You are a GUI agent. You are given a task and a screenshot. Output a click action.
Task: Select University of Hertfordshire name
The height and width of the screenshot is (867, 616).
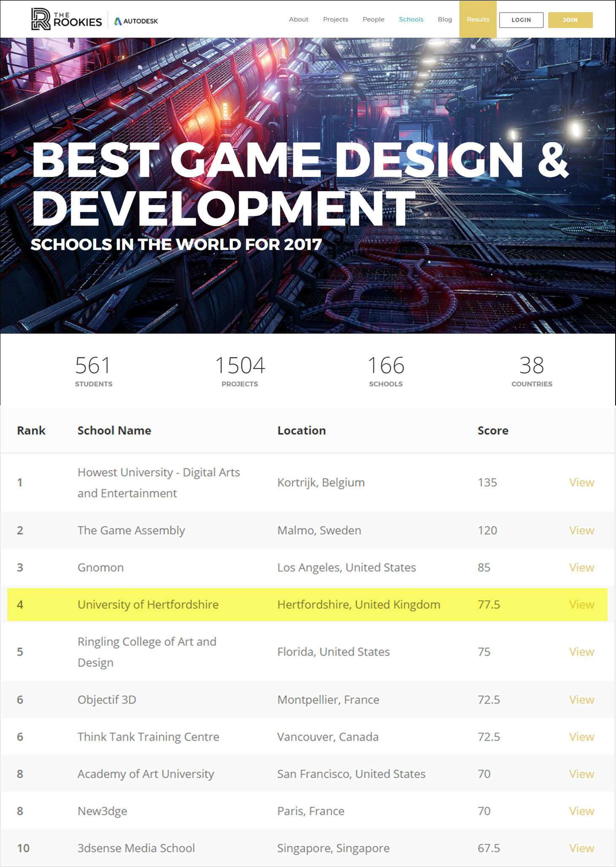point(148,604)
